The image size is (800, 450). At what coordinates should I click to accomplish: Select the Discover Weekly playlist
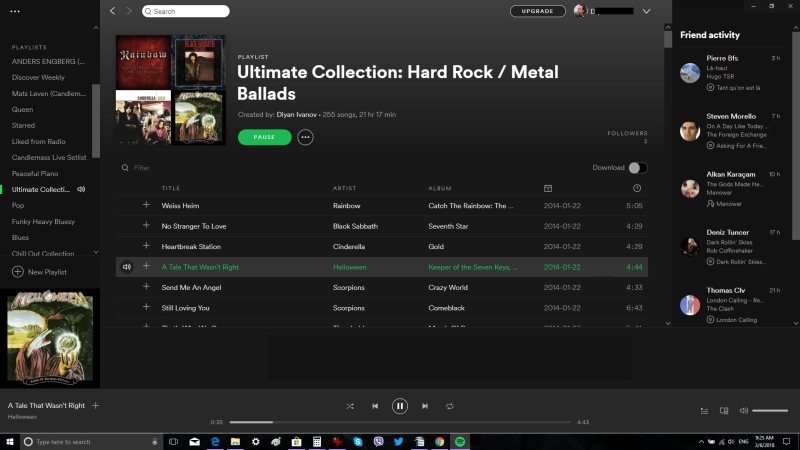coord(38,78)
